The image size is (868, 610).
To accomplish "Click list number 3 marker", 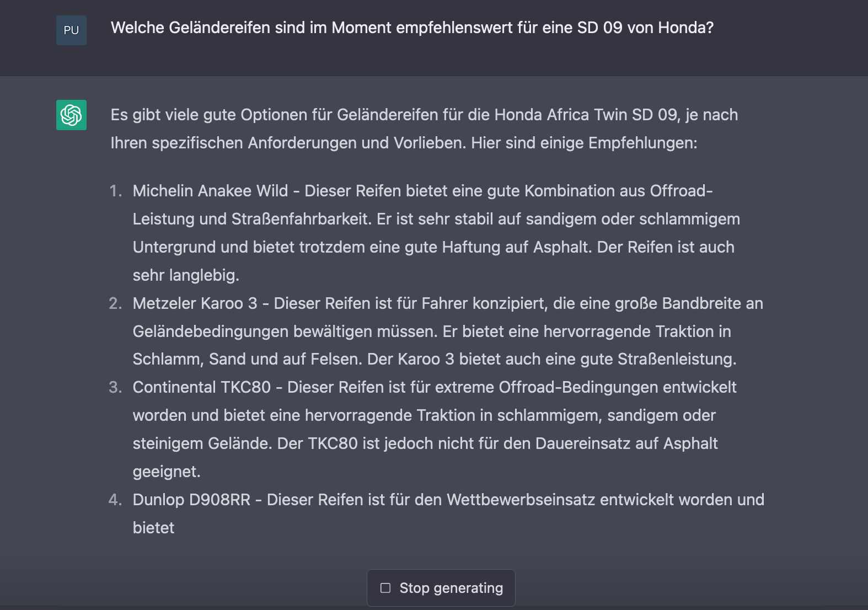I will pyautogui.click(x=115, y=387).
